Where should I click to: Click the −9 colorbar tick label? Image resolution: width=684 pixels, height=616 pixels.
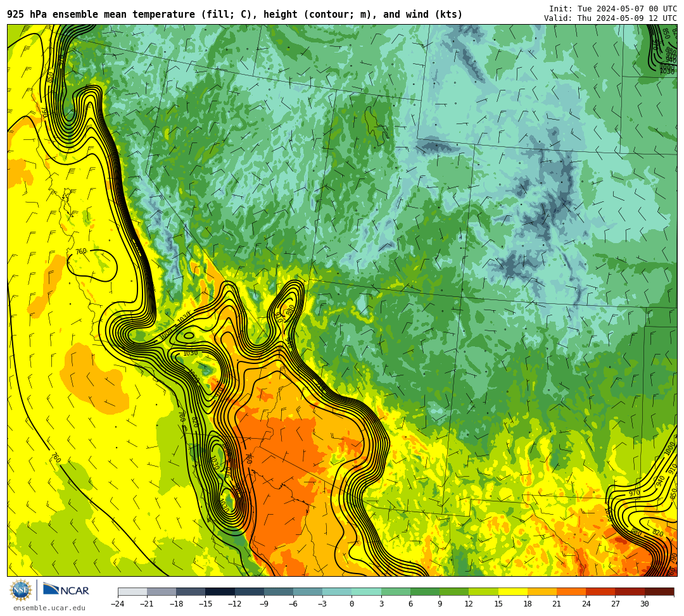264,604
